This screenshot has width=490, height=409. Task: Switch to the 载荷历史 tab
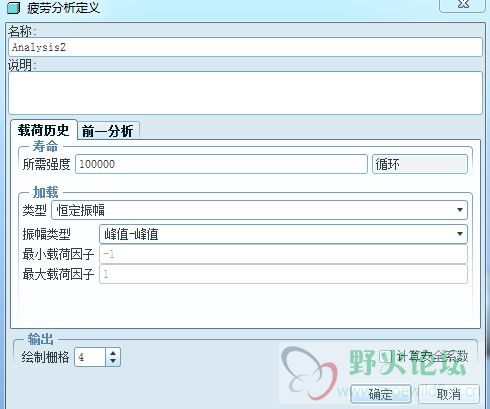coord(43,130)
